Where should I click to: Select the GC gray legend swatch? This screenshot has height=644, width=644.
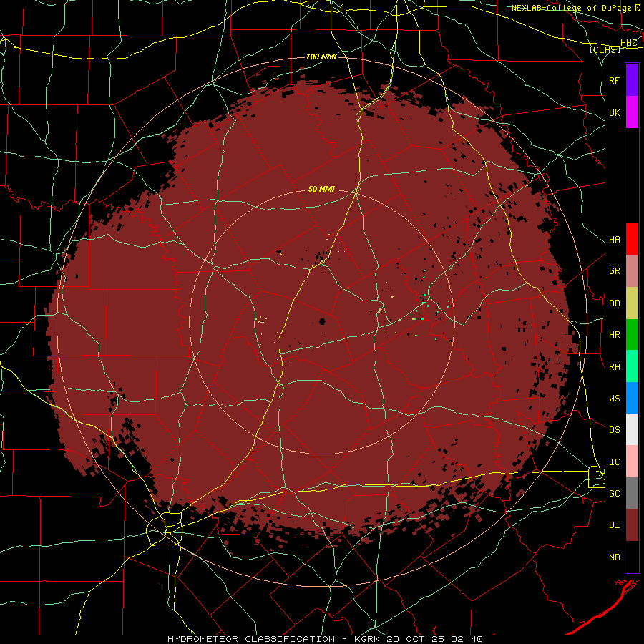click(x=632, y=493)
